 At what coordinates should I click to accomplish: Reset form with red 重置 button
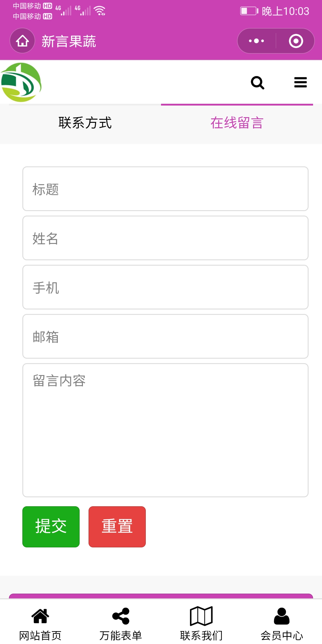(x=117, y=527)
